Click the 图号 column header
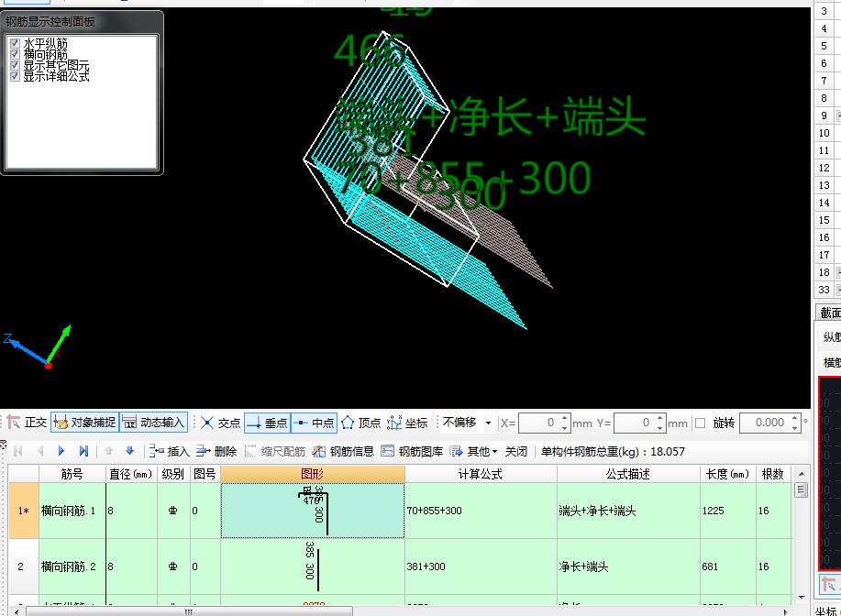This screenshot has height=616, width=841. [x=205, y=474]
